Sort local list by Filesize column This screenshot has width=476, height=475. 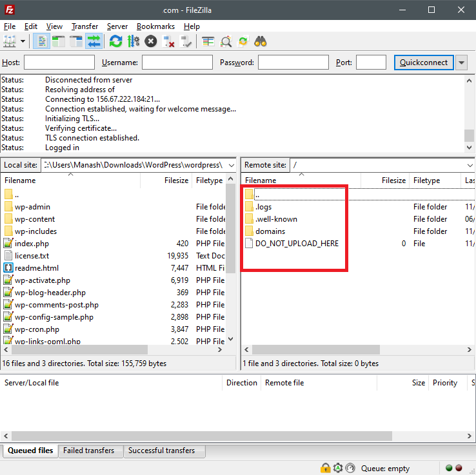coord(166,180)
